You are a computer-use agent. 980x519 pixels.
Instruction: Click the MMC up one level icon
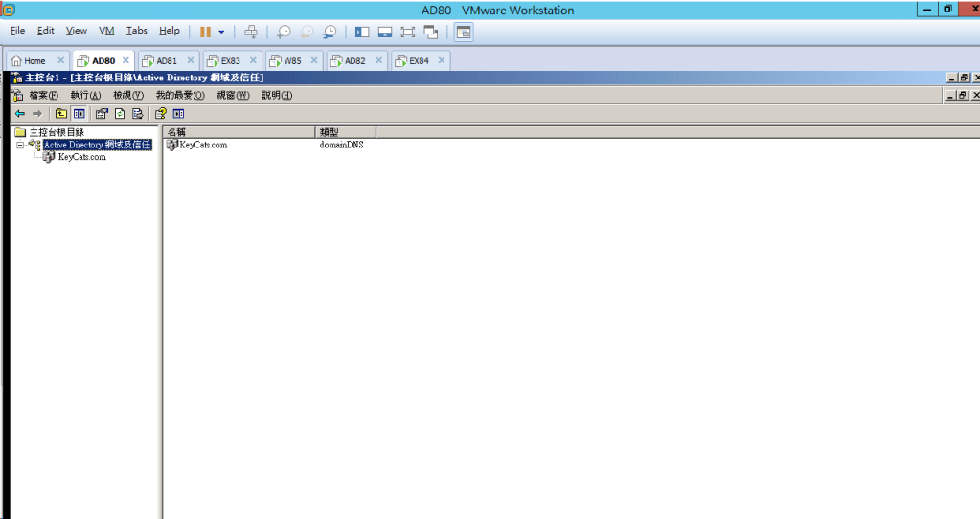click(x=61, y=114)
